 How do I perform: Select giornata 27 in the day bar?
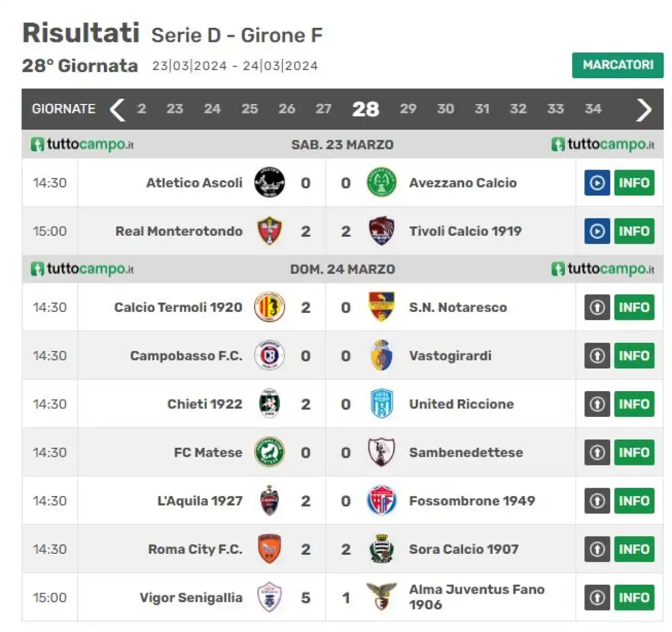[323, 109]
